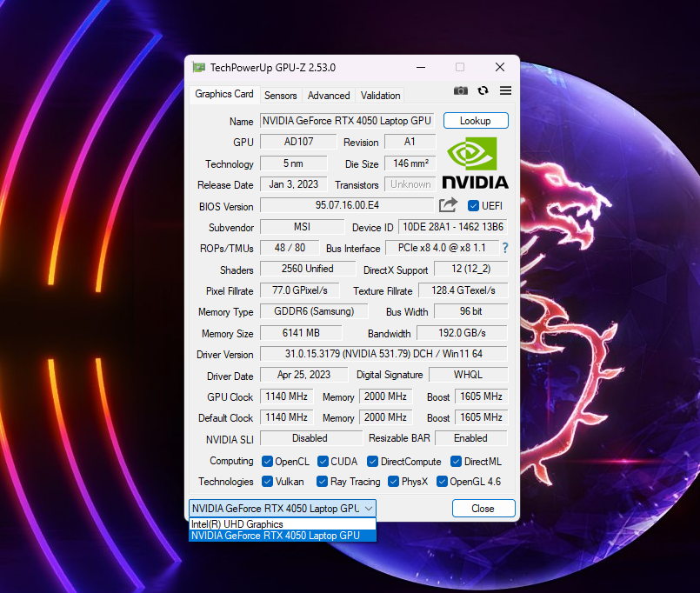Close GPU-Z with the X button
This screenshot has height=593, width=700.
click(x=500, y=68)
